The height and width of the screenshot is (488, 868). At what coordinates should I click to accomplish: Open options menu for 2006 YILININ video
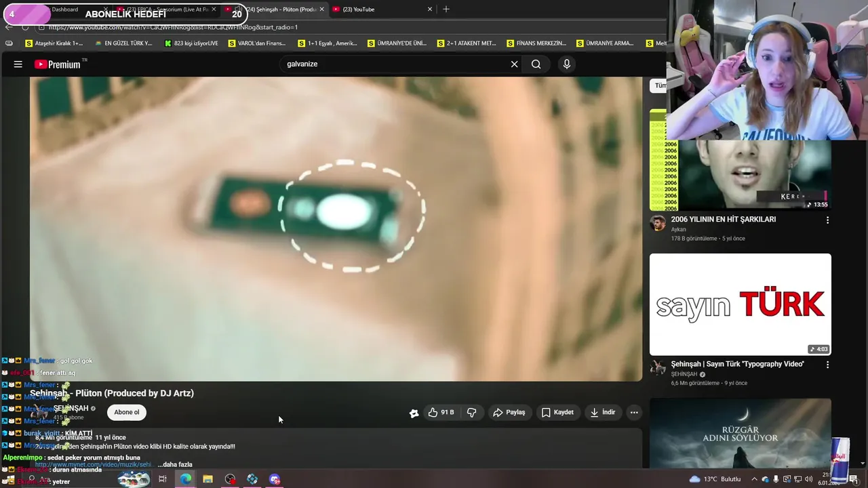click(827, 220)
